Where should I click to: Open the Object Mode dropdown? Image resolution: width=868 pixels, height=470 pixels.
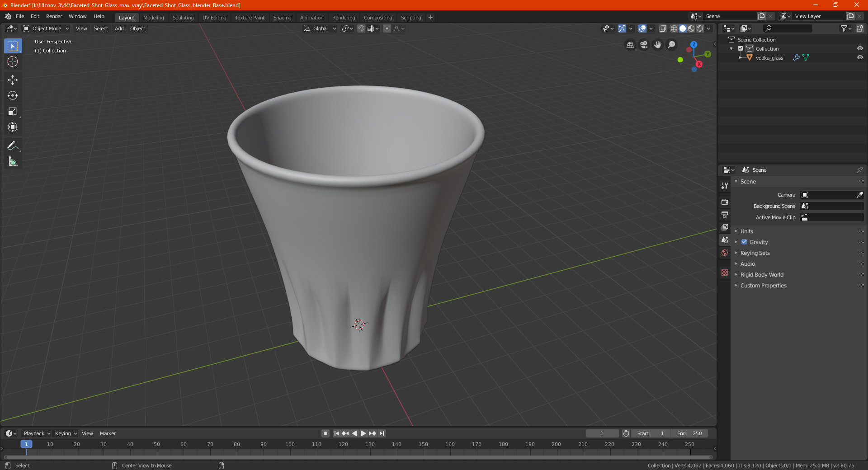pos(46,28)
